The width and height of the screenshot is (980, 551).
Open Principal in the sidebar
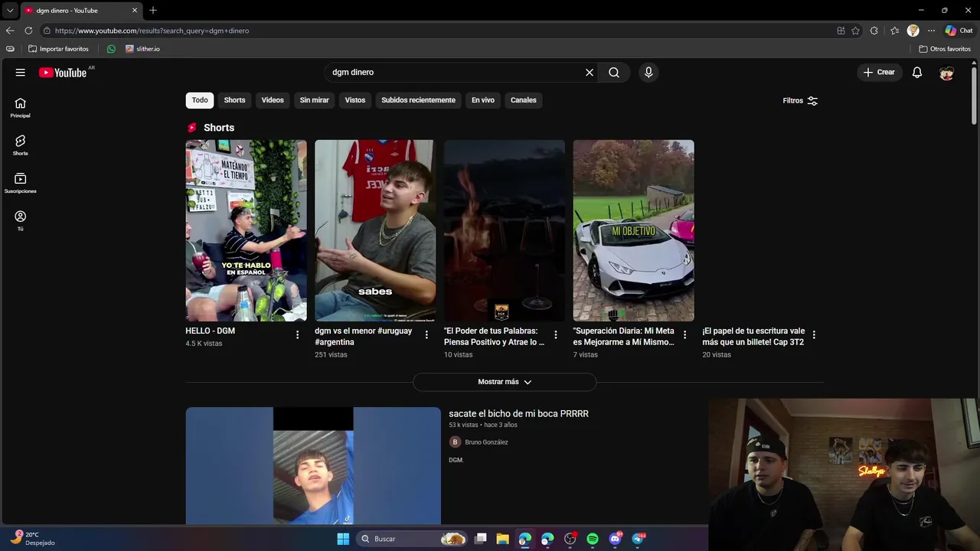coord(20,108)
